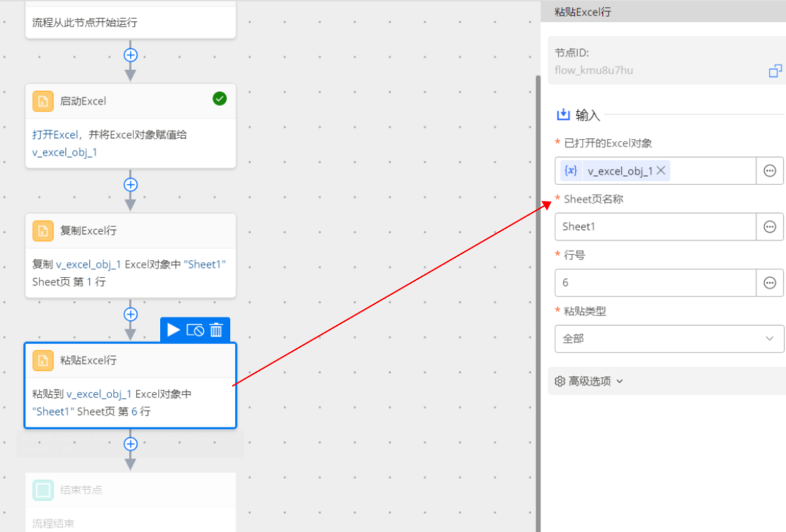
Task: Click the 粘贴Excel行 panel title bar
Action: coord(664,12)
